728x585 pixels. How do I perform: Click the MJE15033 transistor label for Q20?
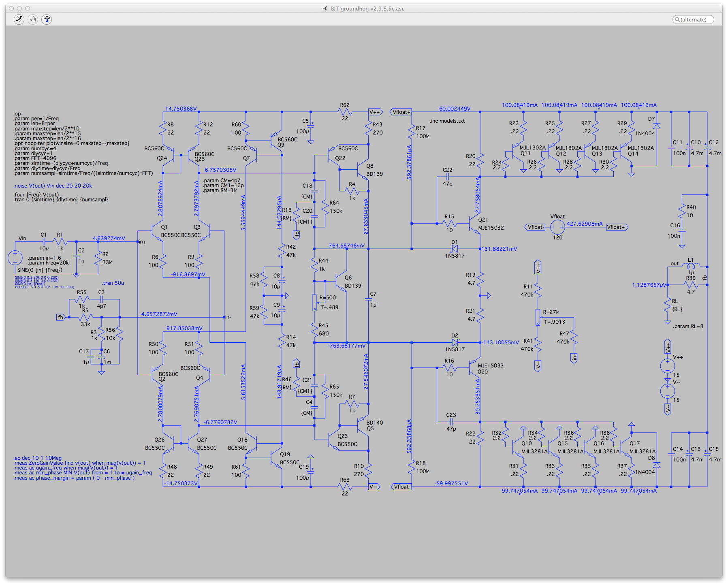click(491, 366)
